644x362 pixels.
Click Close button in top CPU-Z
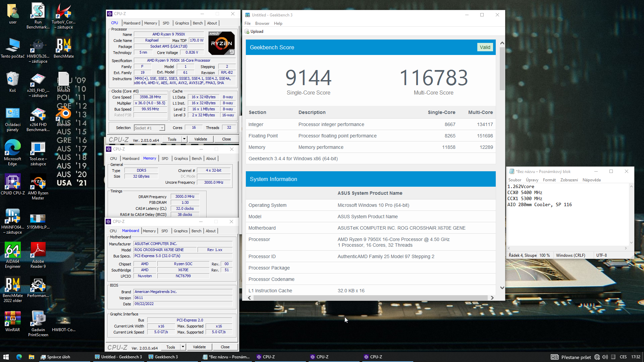[x=226, y=139]
